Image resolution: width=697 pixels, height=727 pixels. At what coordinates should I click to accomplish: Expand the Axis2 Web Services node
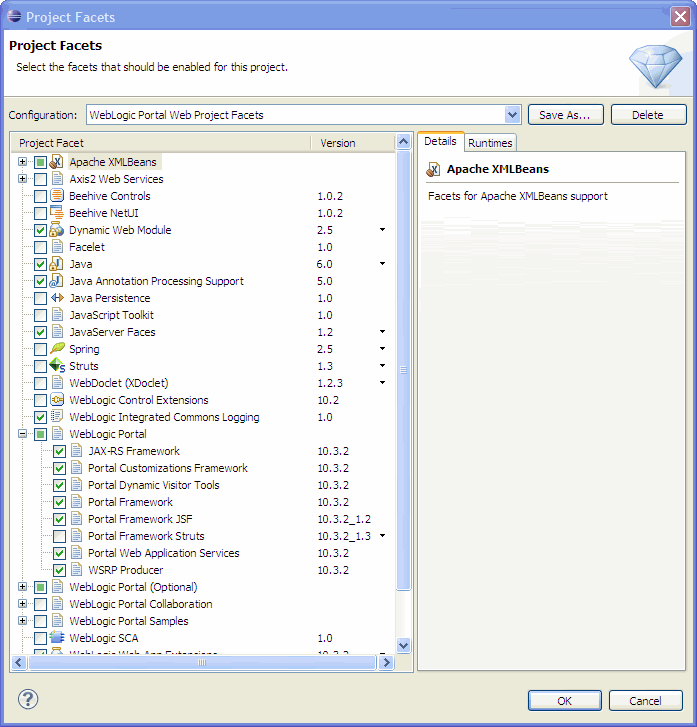click(x=22, y=179)
